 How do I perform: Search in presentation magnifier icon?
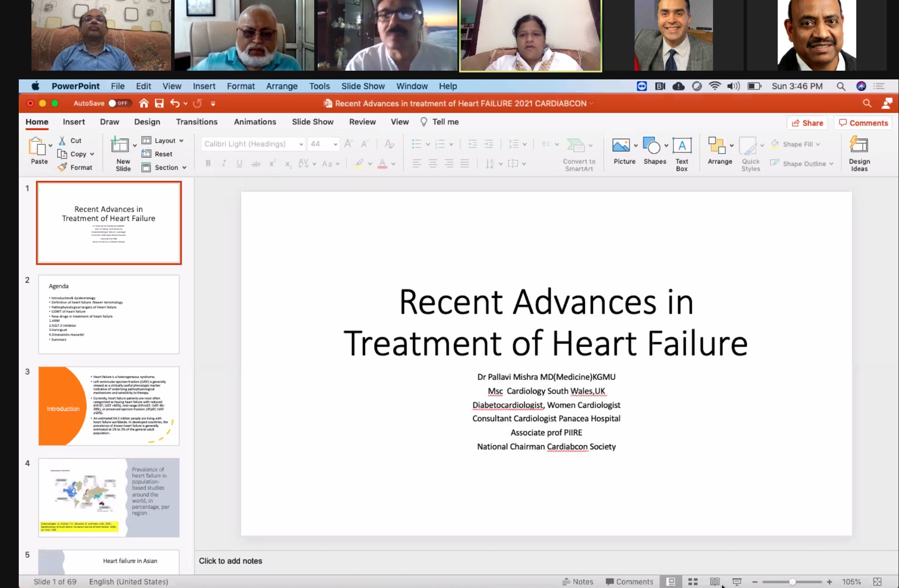(x=867, y=104)
